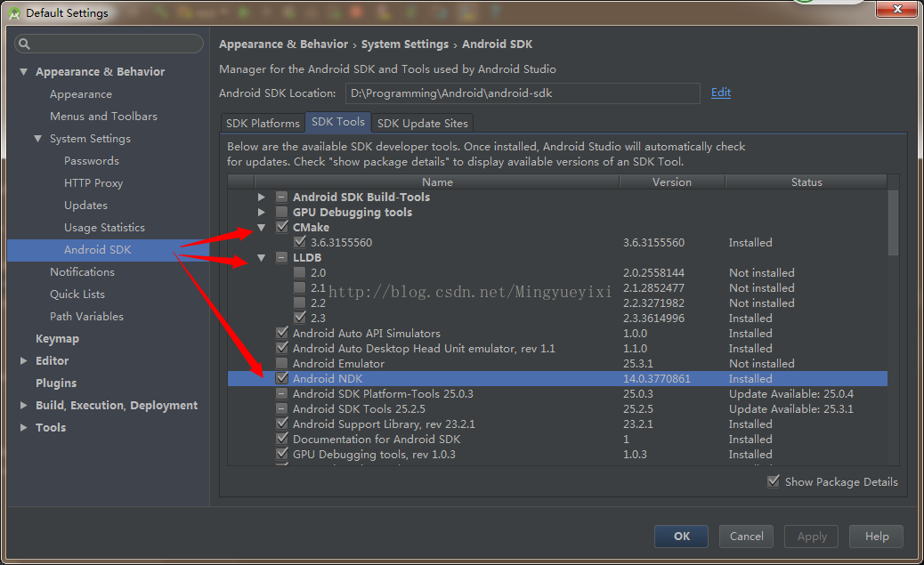Collapse Appearance & Behavior tree arrow
The height and width of the screenshot is (565, 924).
[23, 72]
